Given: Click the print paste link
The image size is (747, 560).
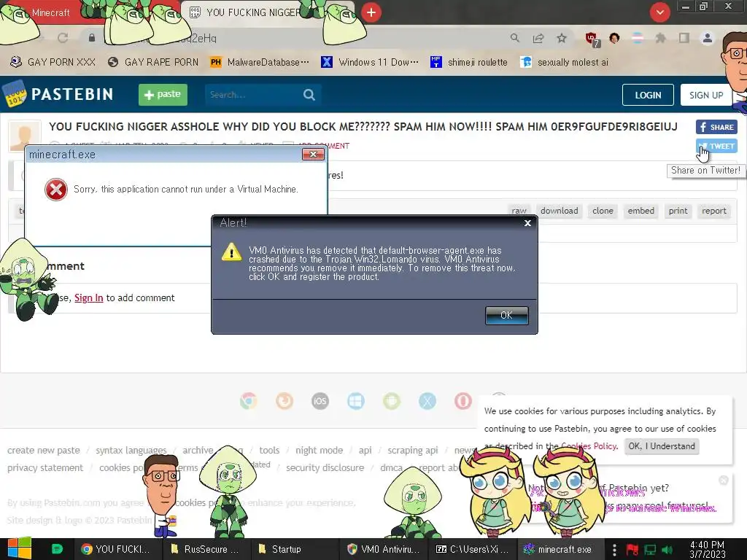Looking at the screenshot, I should pyautogui.click(x=678, y=211).
